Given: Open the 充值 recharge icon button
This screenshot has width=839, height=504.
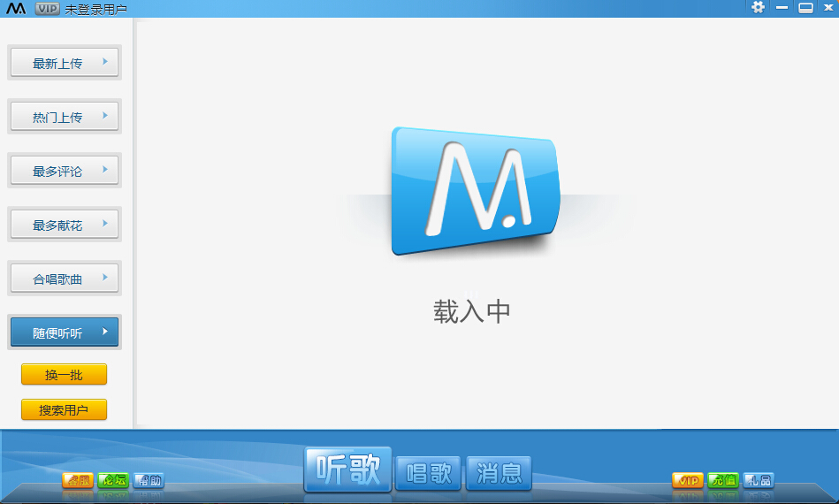Looking at the screenshot, I should pos(723,481).
